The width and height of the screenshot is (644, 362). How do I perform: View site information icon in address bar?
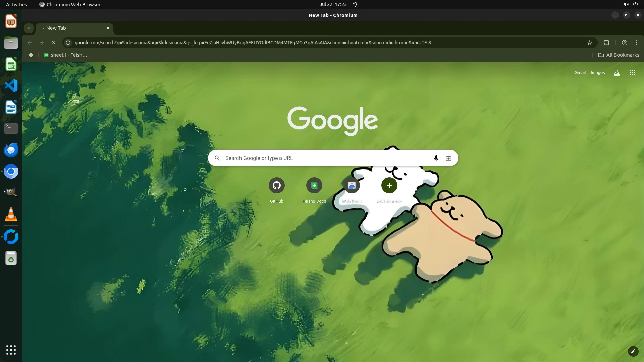pyautogui.click(x=68, y=43)
